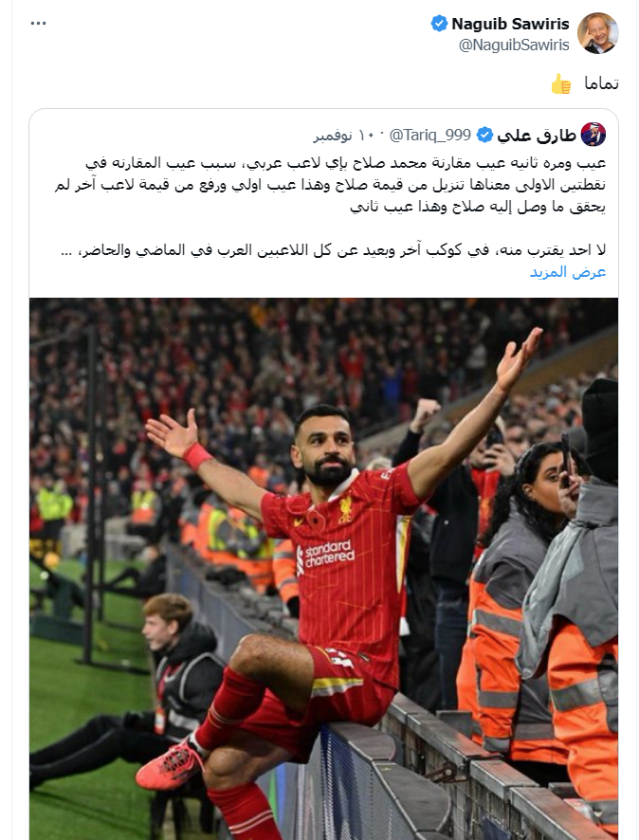639x840 pixels.
Task: Click quoted author avatar of طارق علي
Action: click(593, 135)
